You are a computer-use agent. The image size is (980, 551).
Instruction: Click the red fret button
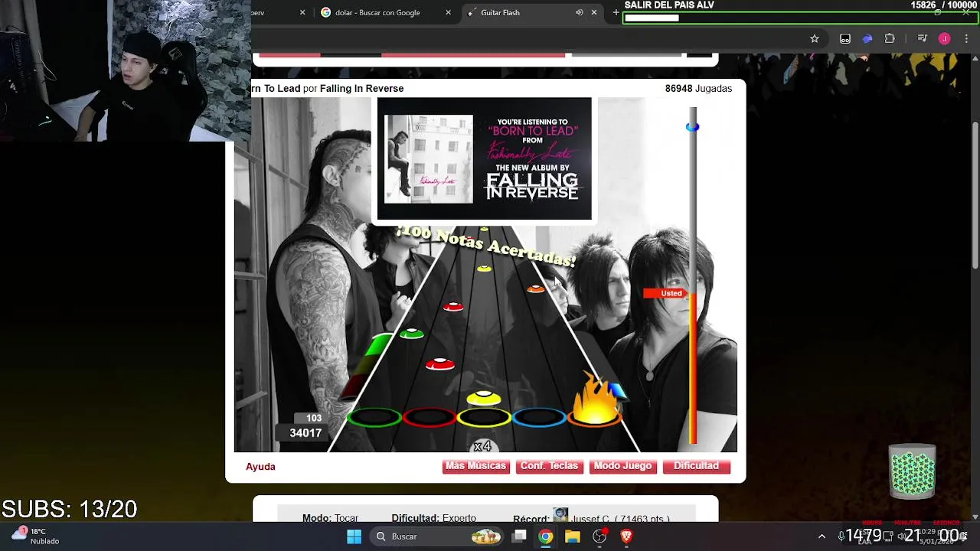point(430,417)
